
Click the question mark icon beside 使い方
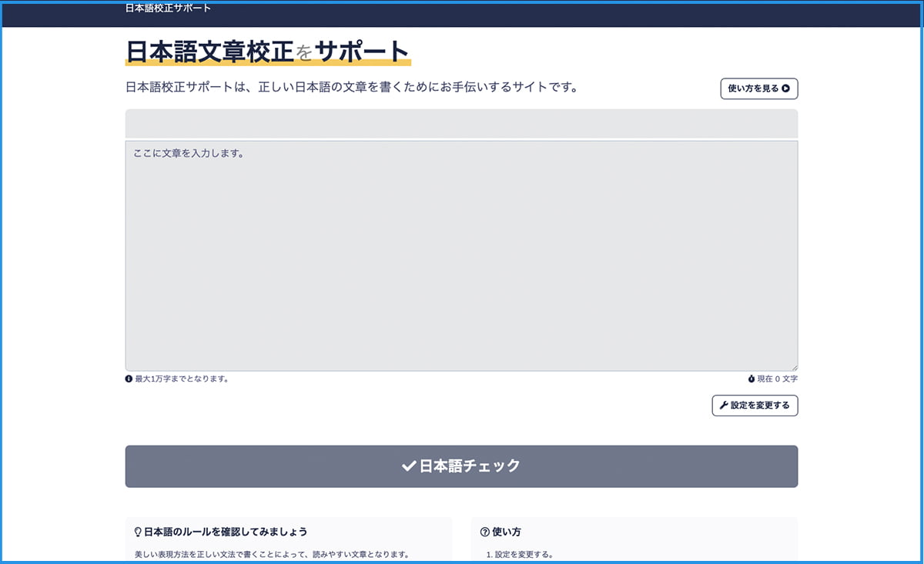[x=485, y=532]
